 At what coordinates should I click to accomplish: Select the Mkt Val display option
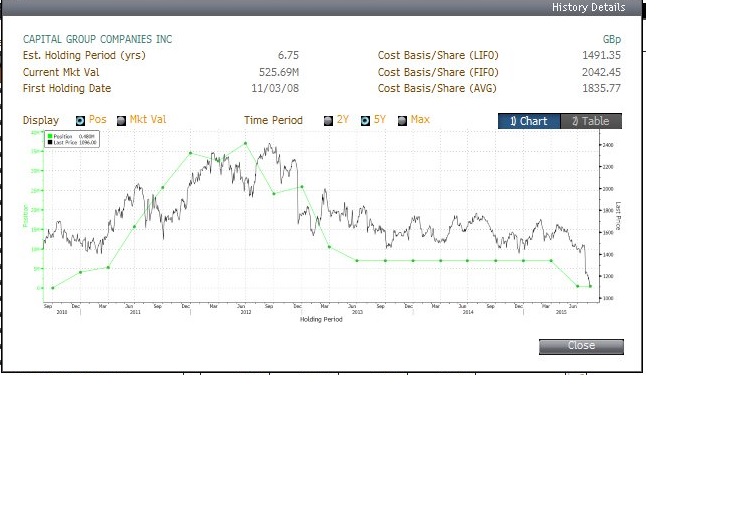pos(122,120)
